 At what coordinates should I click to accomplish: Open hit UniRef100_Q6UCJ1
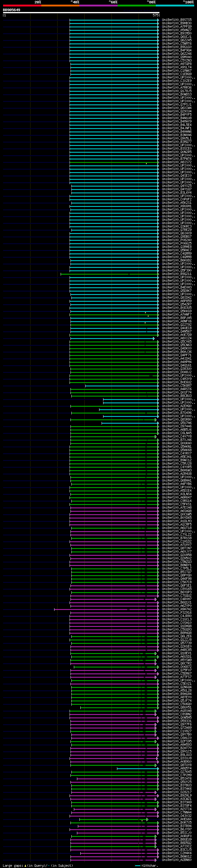(x=177, y=37)
